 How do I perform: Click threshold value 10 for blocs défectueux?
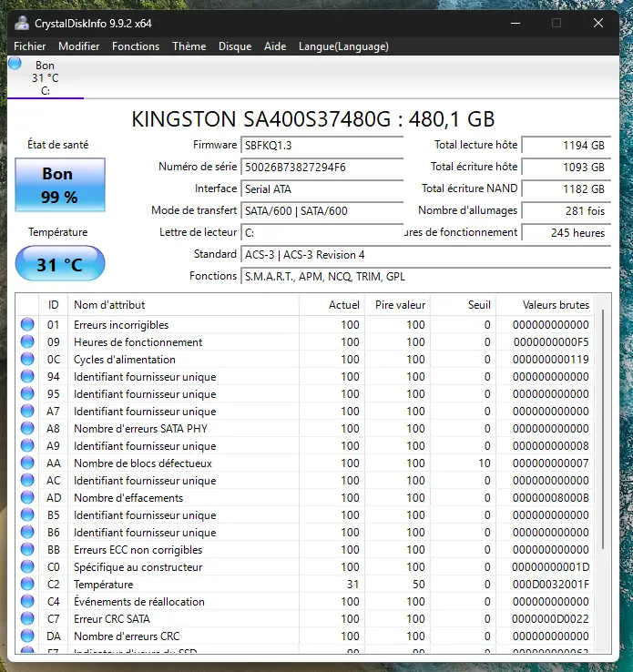[x=485, y=463]
